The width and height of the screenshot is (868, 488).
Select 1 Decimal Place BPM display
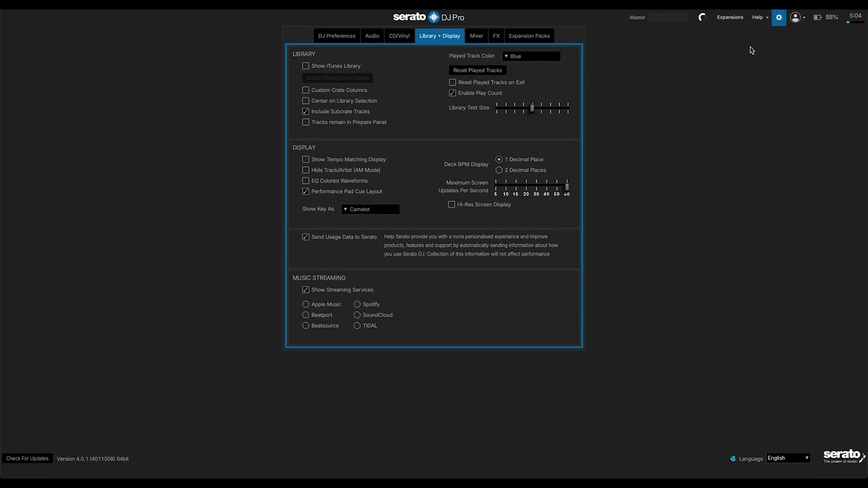click(499, 159)
